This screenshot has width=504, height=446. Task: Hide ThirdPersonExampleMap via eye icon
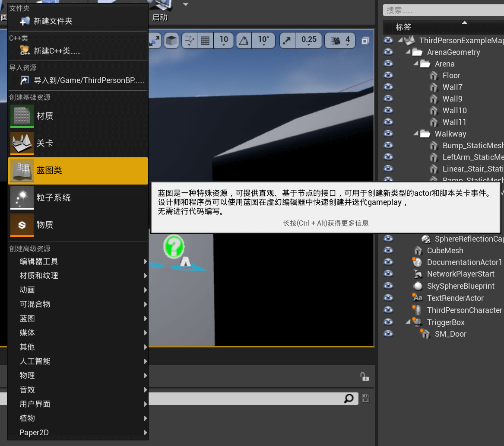388,40
